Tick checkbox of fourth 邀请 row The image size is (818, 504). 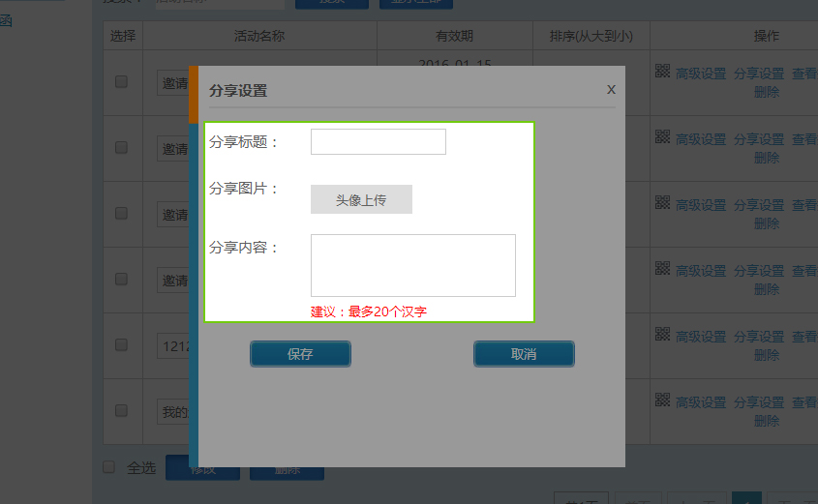click(121, 279)
